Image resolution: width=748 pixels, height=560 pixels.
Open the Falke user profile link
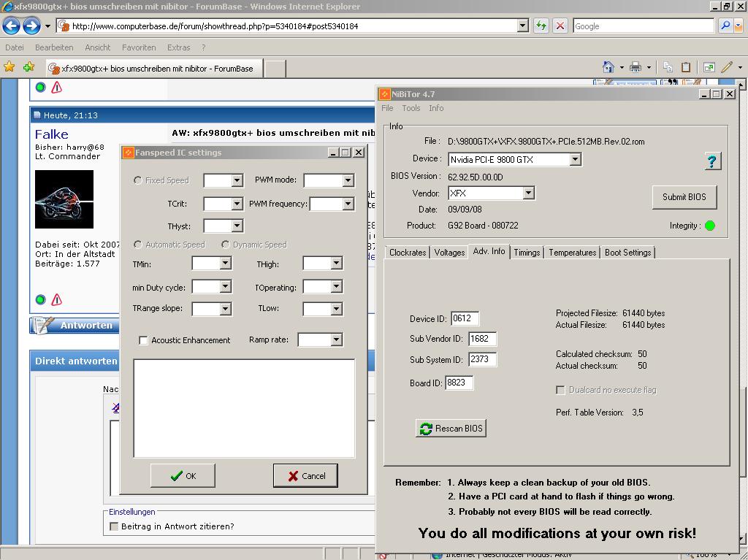tap(52, 134)
